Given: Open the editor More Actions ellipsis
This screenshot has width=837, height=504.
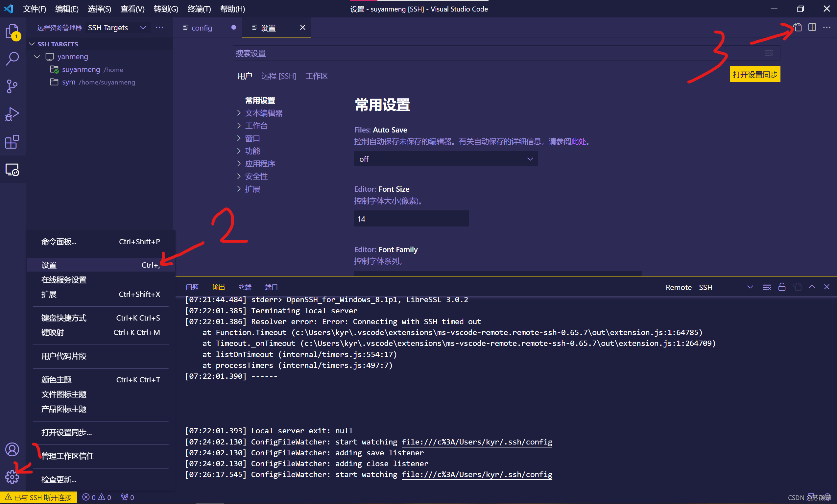Looking at the screenshot, I should pos(827,27).
